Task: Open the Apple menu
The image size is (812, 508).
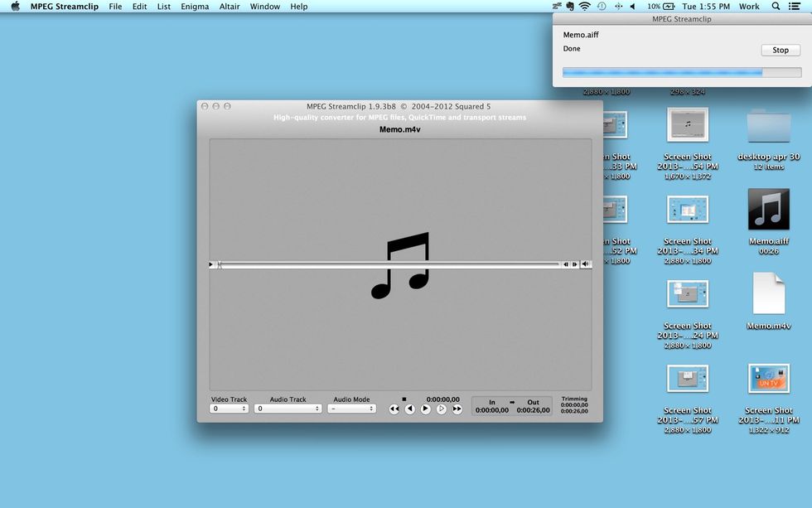Action: [x=16, y=6]
